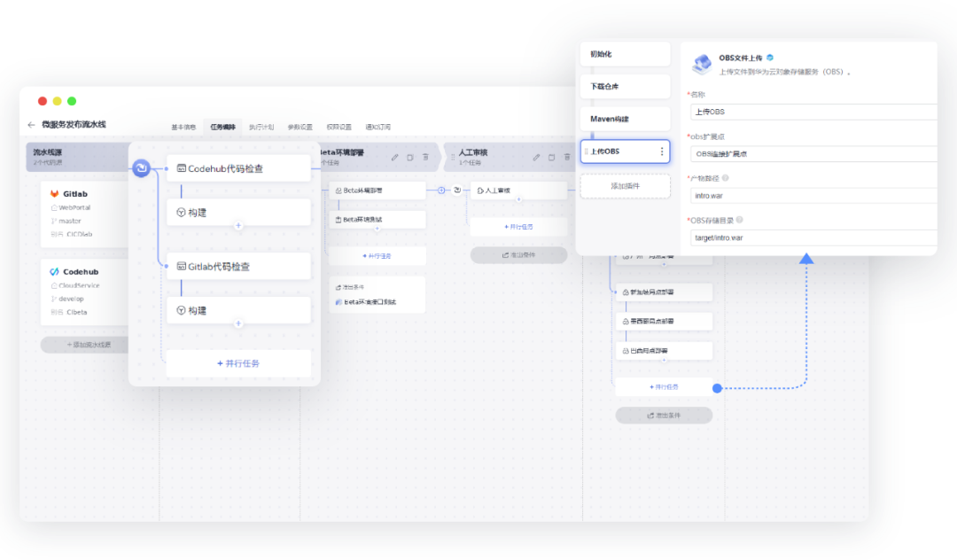The width and height of the screenshot is (957, 560).
Task: Click the OBS文件上传 plugin icon
Action: point(702,64)
